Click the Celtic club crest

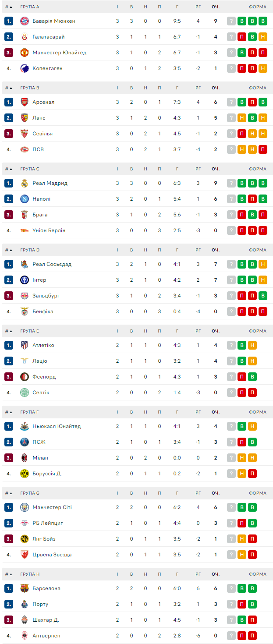[x=25, y=393]
